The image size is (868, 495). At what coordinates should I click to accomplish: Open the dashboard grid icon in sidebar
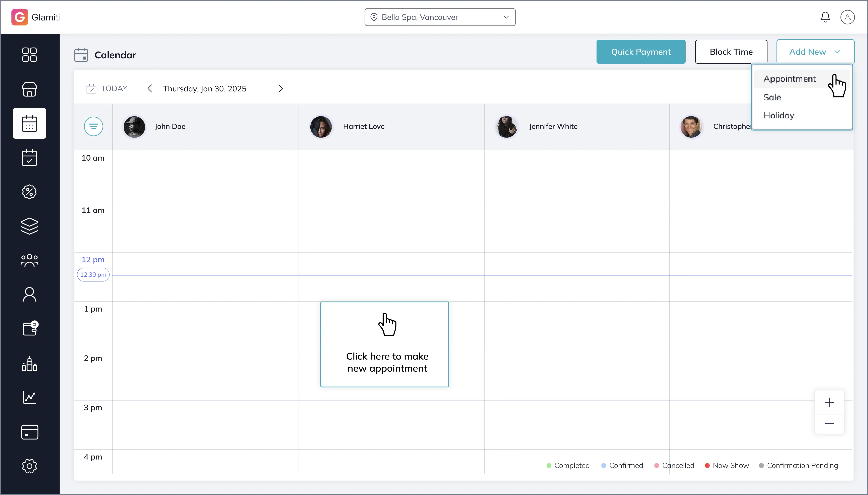(29, 55)
